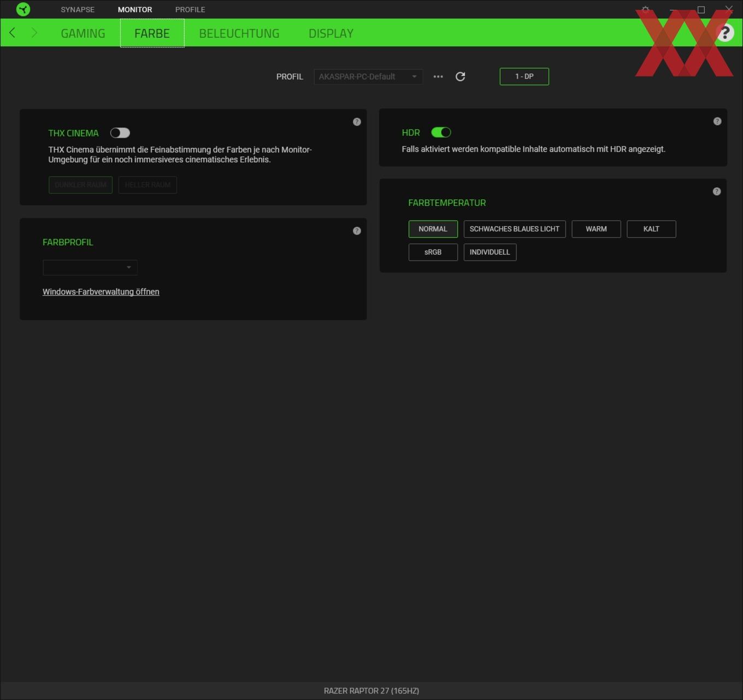
Task: Go forward with the right arrow
Action: click(34, 33)
